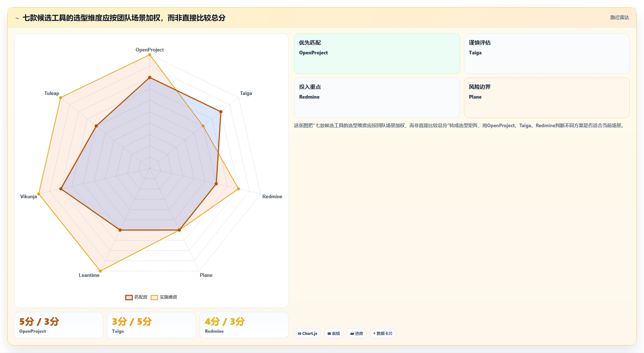Click the Vikunja axis label on the radar
644x353 pixels.
click(x=29, y=196)
